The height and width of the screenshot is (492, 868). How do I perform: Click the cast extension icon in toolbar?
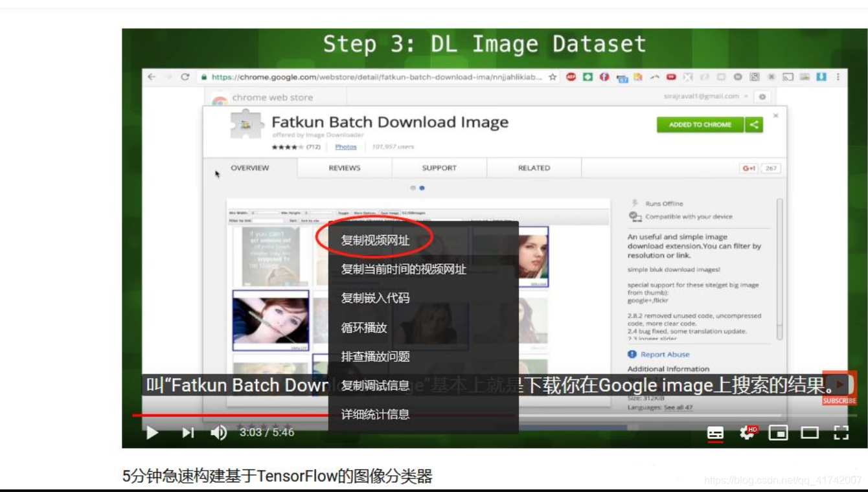[x=788, y=76]
